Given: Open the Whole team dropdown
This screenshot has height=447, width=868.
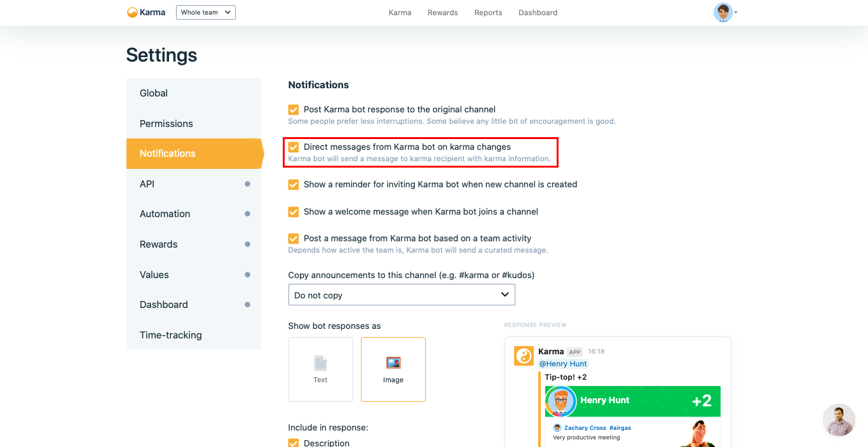Looking at the screenshot, I should [x=206, y=12].
